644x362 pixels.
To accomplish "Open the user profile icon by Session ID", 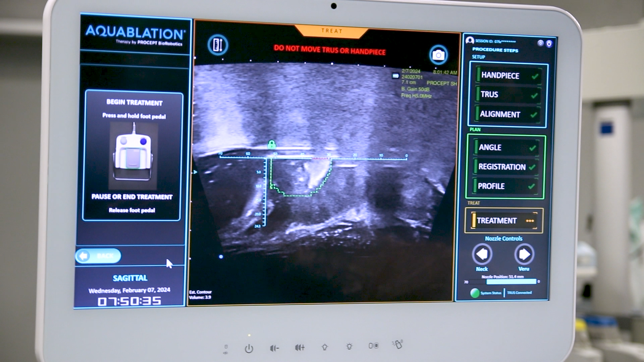I will 470,41.
